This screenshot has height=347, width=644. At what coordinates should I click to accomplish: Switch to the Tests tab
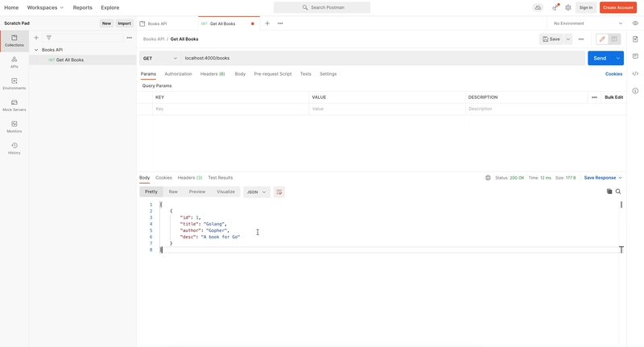coord(306,74)
